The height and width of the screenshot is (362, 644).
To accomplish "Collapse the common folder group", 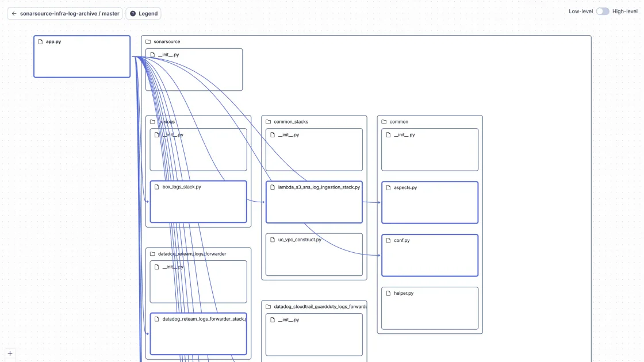I will pyautogui.click(x=399, y=122).
